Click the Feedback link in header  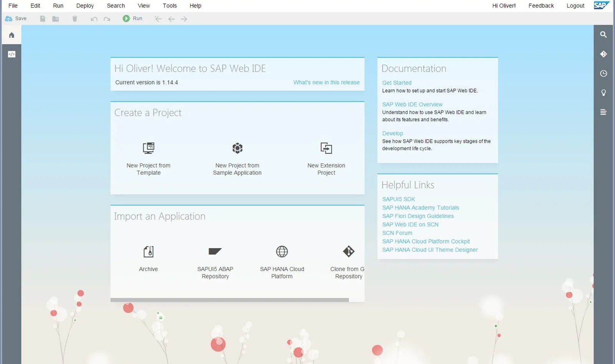tap(541, 6)
